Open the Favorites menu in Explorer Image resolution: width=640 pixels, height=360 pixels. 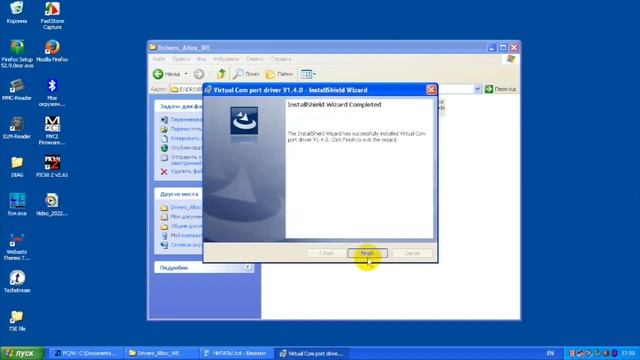226,59
